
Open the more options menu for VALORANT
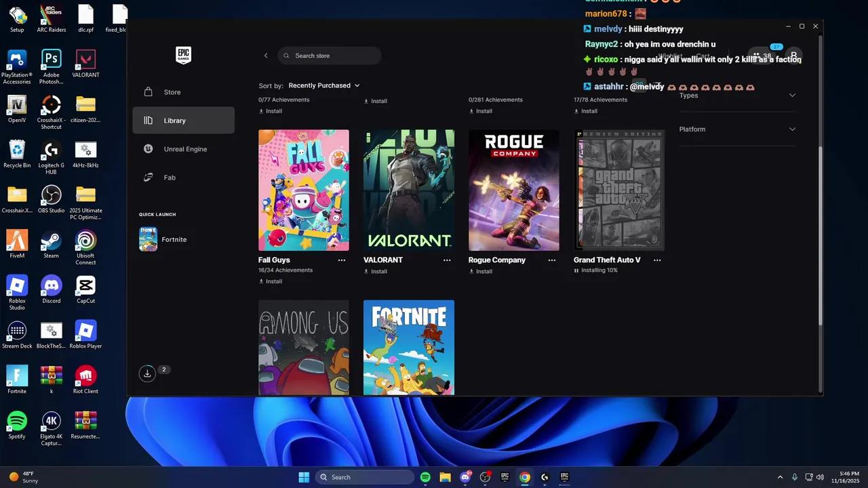pos(447,260)
